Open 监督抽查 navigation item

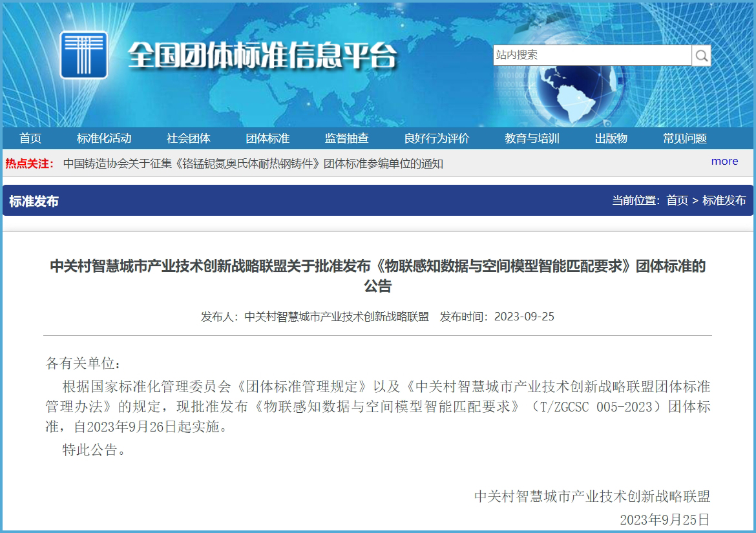pos(346,138)
